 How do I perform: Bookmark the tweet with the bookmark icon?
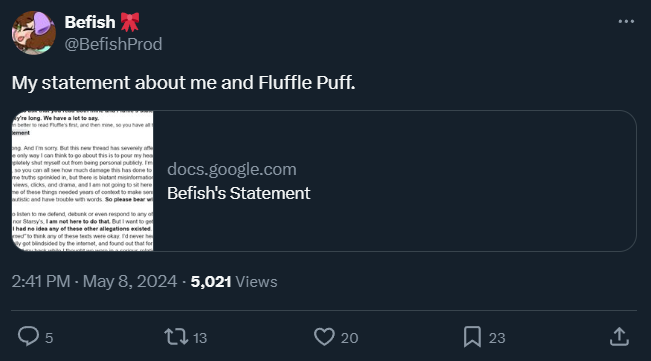(472, 337)
